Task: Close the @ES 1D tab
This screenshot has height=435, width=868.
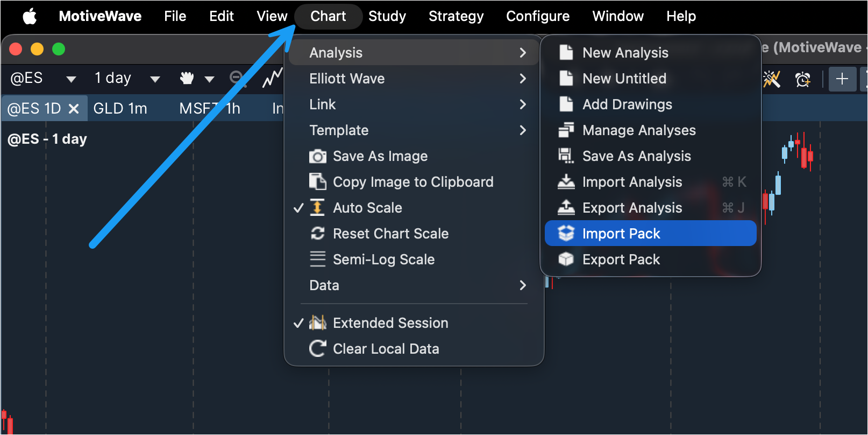Action: tap(74, 109)
